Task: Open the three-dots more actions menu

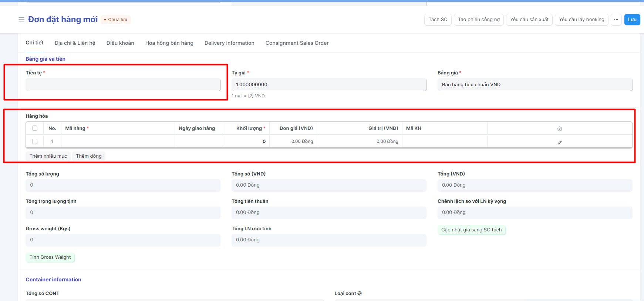Action: click(x=616, y=20)
